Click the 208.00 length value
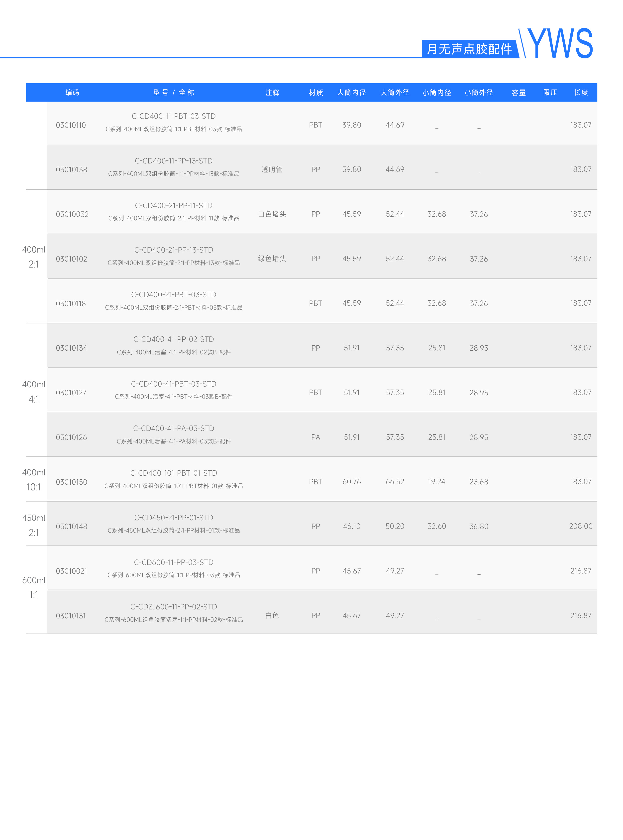Viewport: 623px width, 840px height. coord(581,526)
